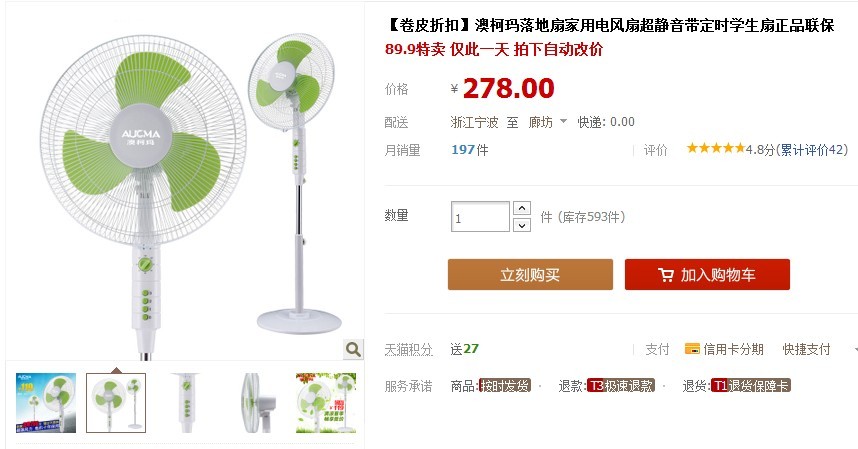
Task: Click the five-star rating icons
Action: [x=716, y=148]
